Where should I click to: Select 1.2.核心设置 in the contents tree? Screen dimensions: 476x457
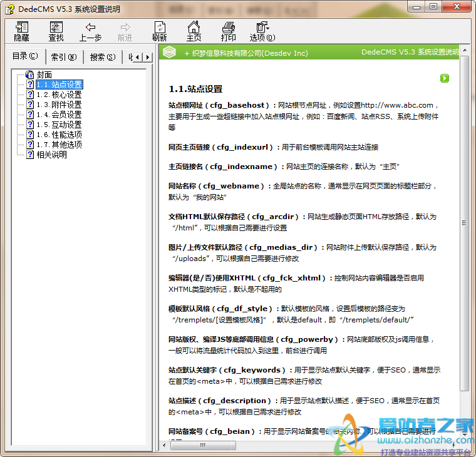click(59, 95)
